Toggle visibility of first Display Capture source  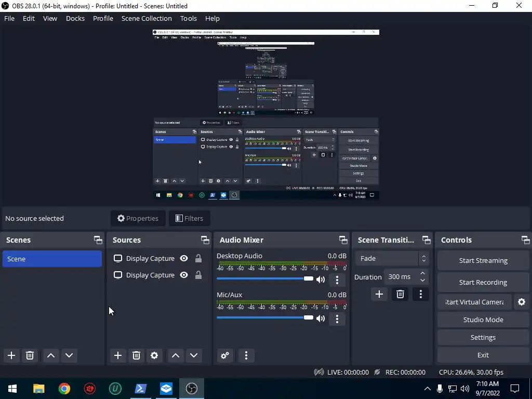(x=184, y=258)
